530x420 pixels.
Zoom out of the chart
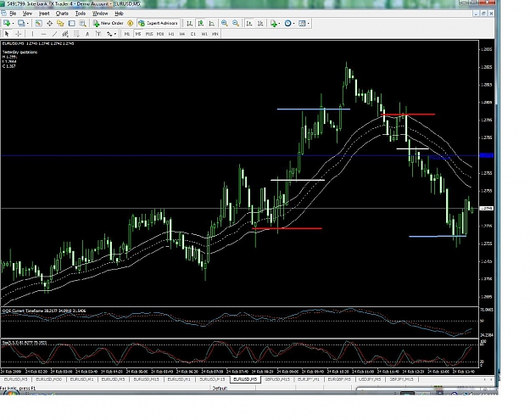point(236,24)
